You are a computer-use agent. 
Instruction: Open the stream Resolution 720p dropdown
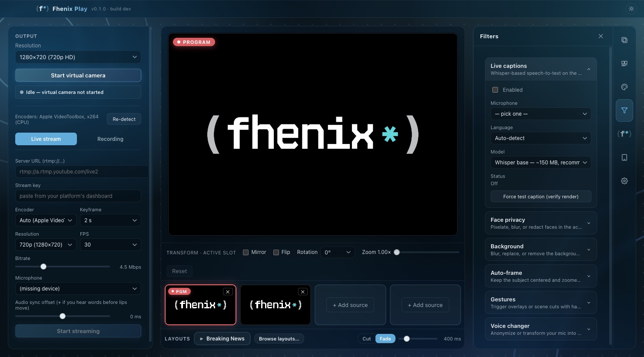46,245
